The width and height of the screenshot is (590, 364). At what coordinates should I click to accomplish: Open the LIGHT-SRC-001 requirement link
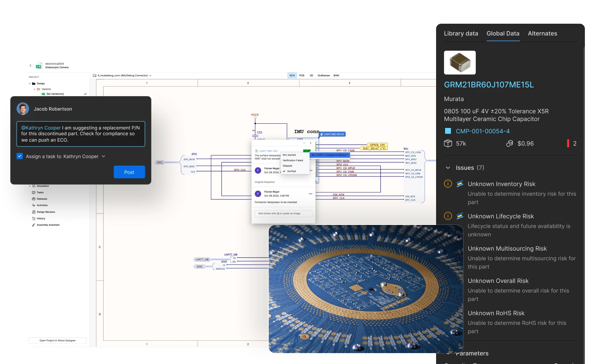point(268,151)
